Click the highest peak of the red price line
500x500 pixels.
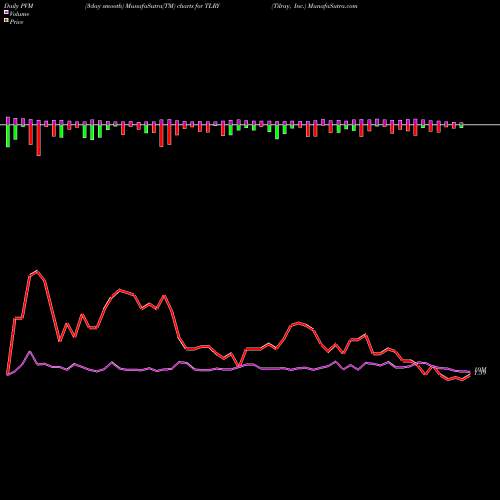point(37,271)
